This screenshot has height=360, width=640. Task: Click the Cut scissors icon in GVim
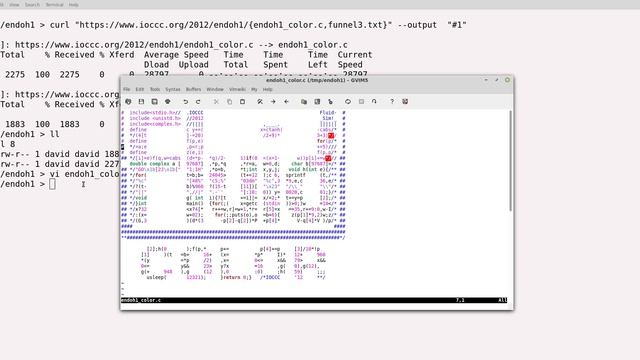[x=216, y=102]
